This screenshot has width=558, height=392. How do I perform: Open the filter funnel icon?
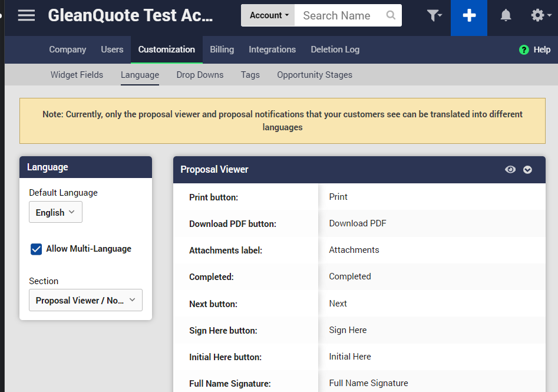coord(434,15)
